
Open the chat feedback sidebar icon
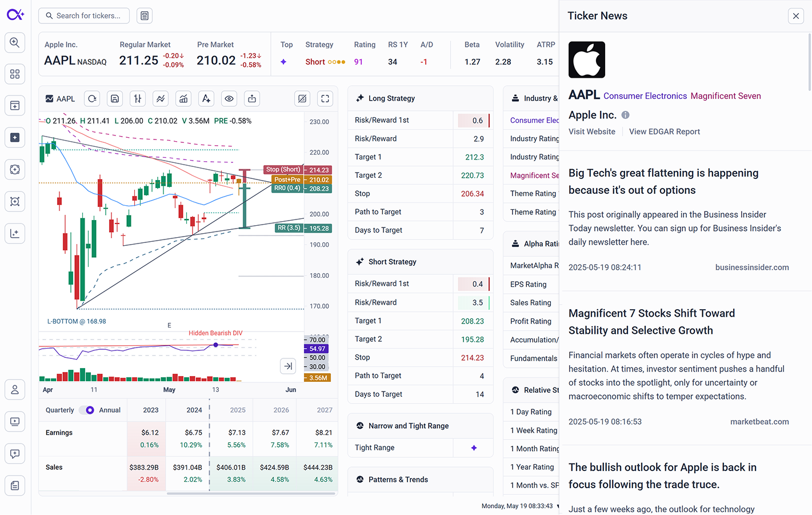tap(15, 454)
